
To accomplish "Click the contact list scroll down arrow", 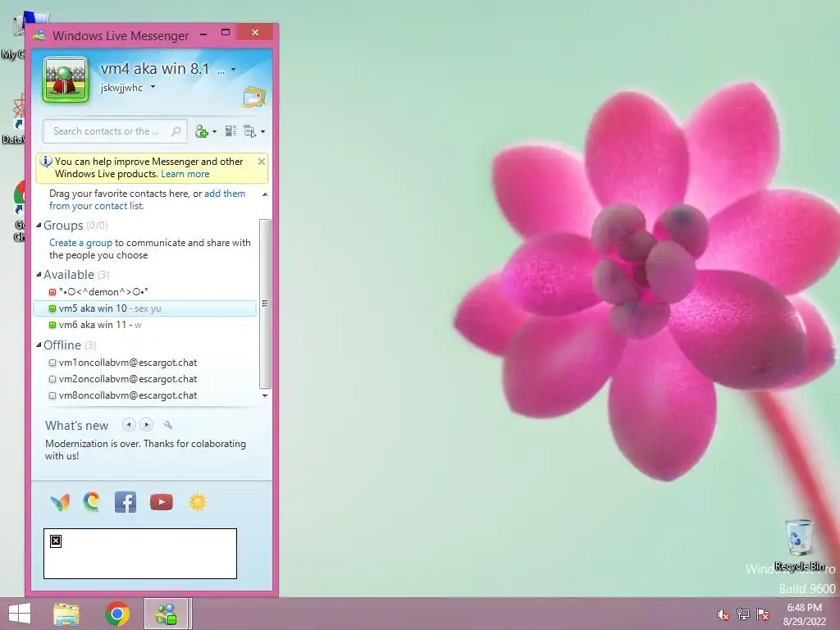I will tap(265, 396).
